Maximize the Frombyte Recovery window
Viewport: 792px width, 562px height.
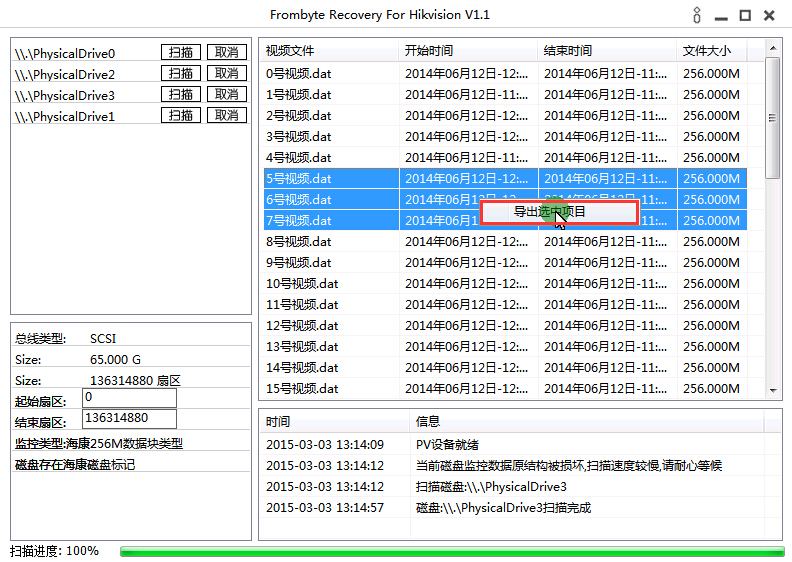click(x=745, y=16)
